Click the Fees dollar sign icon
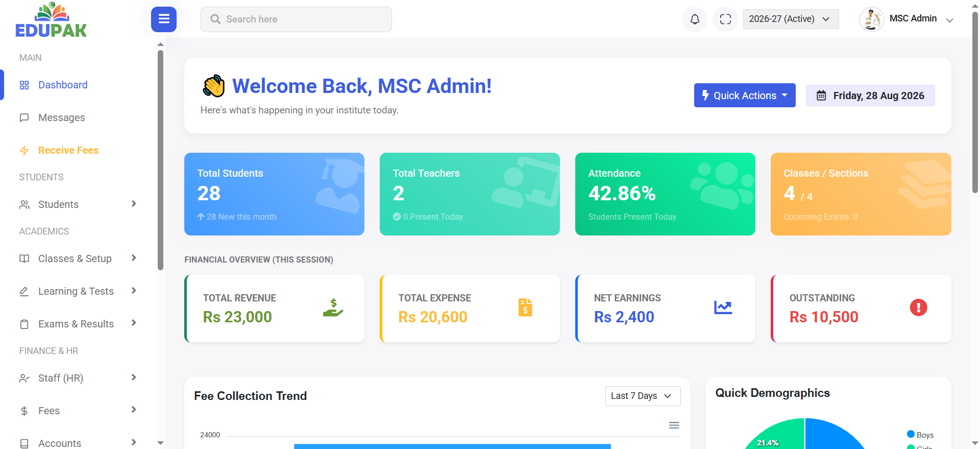Image resolution: width=980 pixels, height=449 pixels. [x=24, y=411]
